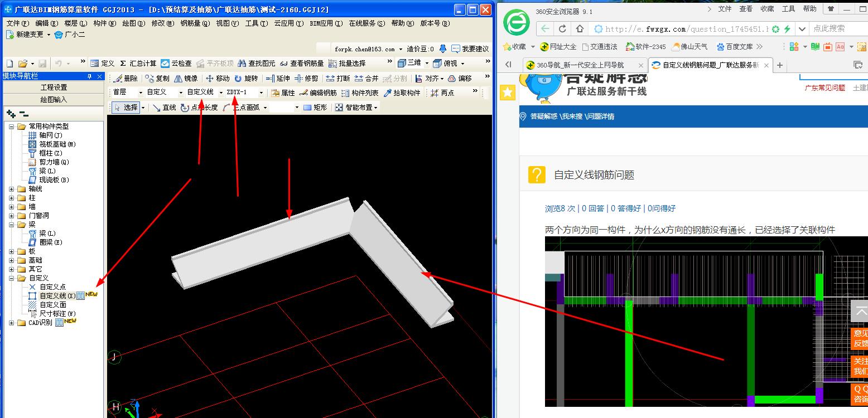Select the 修剪 trim tool
The width and height of the screenshot is (868, 418).
coord(306,79)
